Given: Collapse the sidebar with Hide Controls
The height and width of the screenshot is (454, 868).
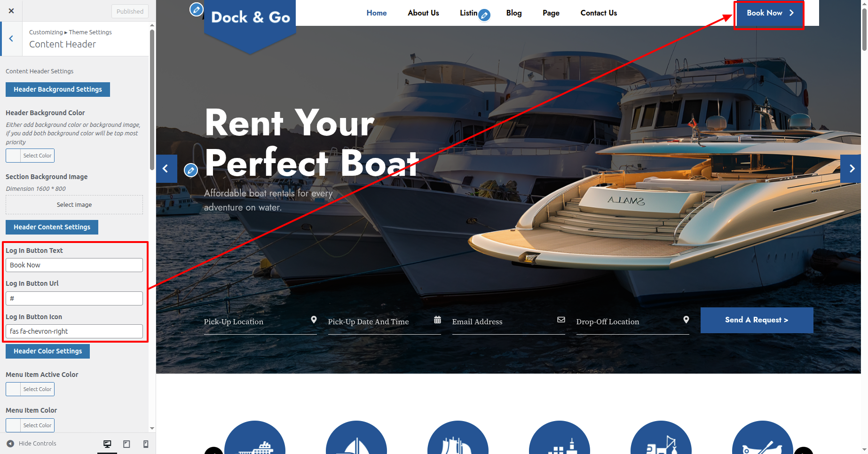Looking at the screenshot, I should point(32,444).
